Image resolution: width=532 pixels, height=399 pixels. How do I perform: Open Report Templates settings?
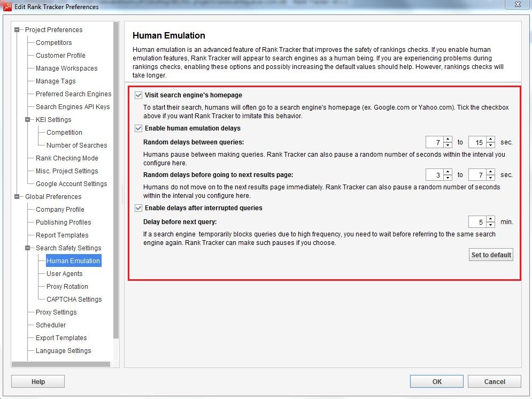click(62, 235)
